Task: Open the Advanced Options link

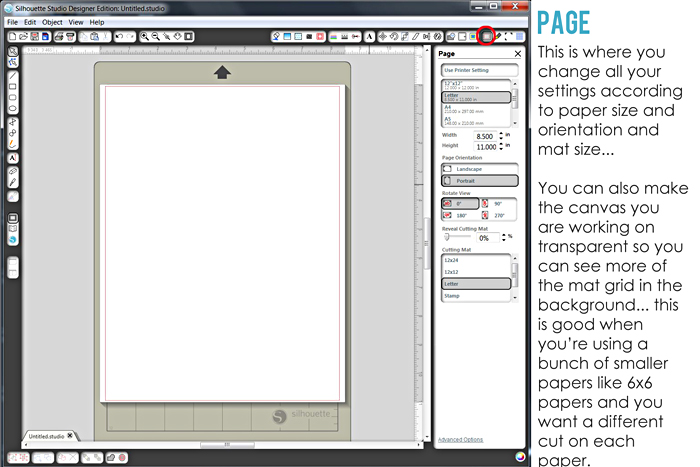Action: click(x=460, y=440)
